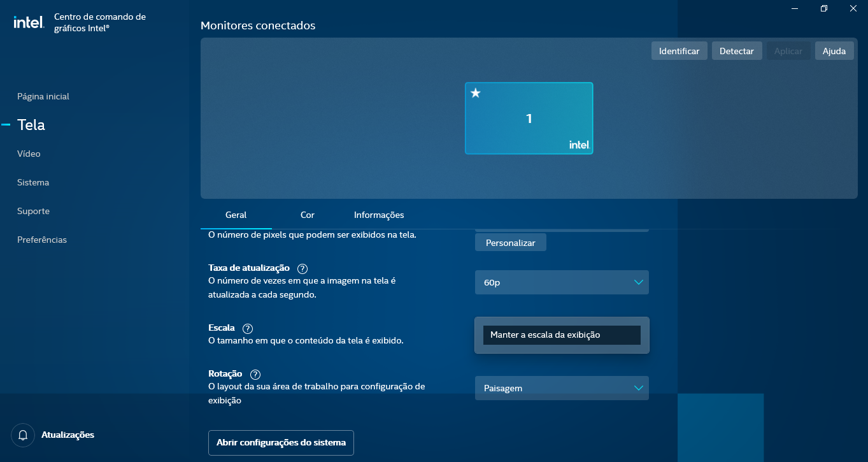Click the help icon next to Taxa de atualização

(302, 268)
